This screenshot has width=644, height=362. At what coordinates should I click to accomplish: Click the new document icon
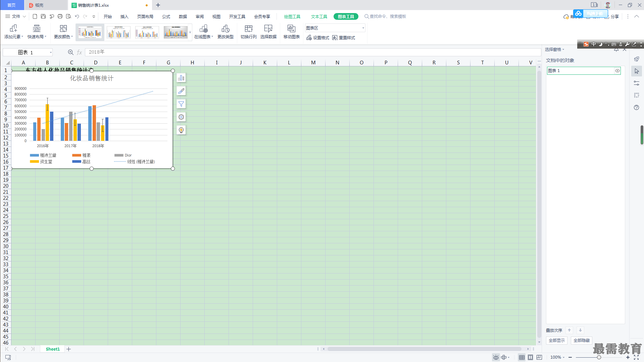click(35, 16)
